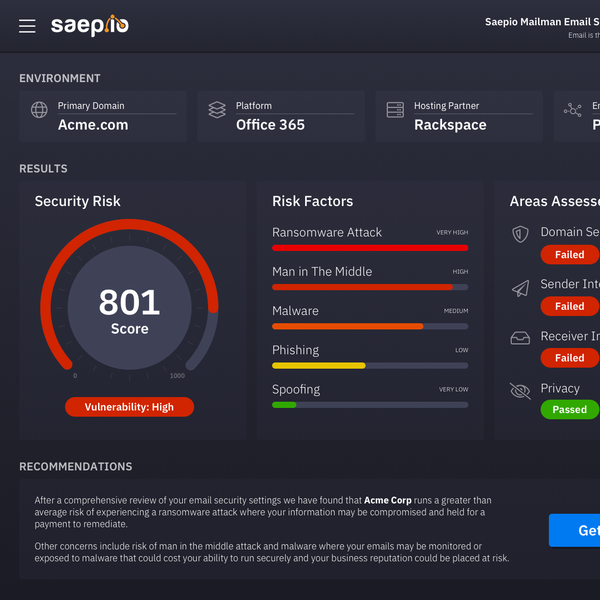Click the Security Risk heading
600x600 pixels.
[77, 201]
